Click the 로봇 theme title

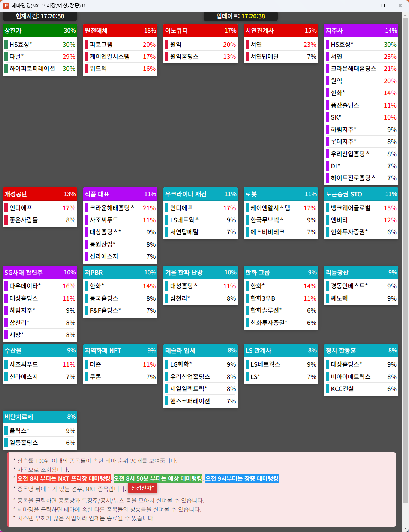(x=251, y=194)
